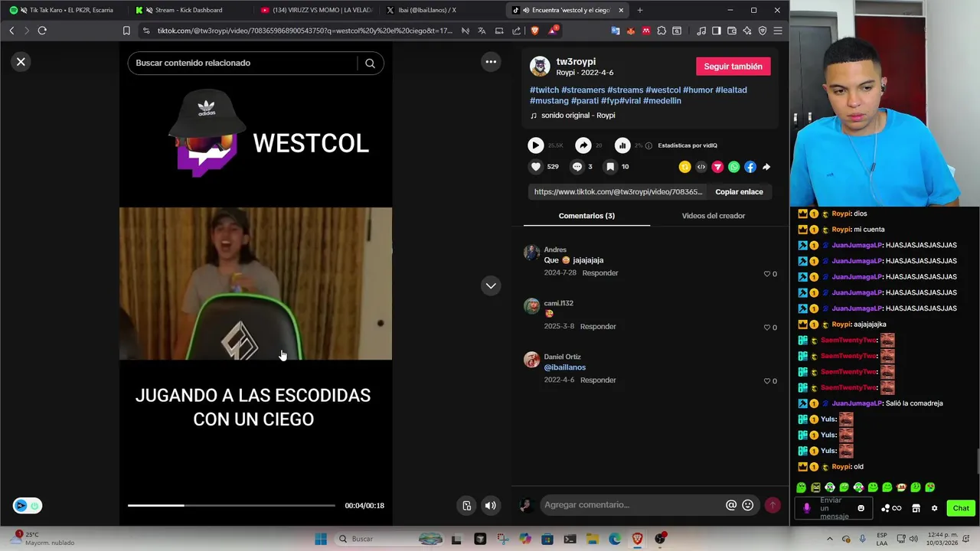
Task: Close the TikTok video viewer with X
Action: point(21,62)
